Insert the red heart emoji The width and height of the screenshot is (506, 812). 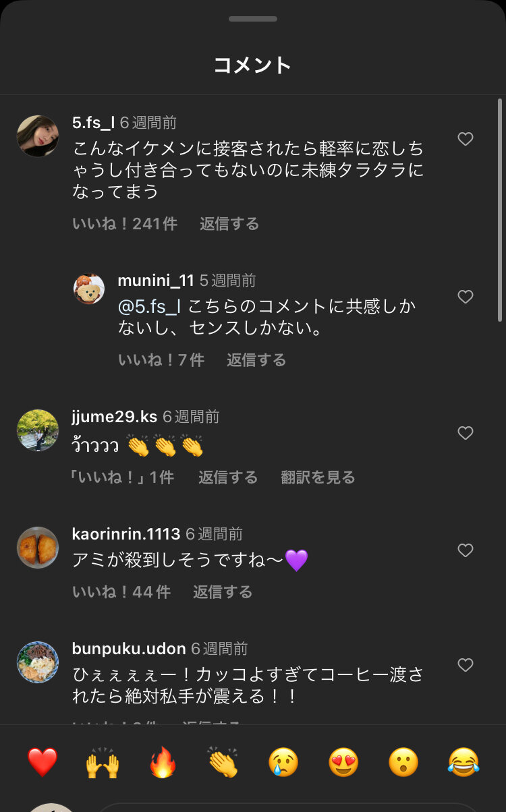point(43,763)
